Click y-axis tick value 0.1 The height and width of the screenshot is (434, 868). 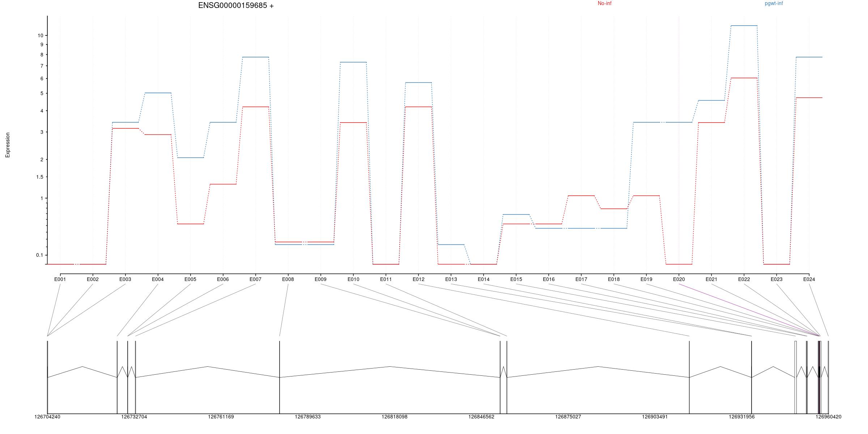[x=39, y=255]
